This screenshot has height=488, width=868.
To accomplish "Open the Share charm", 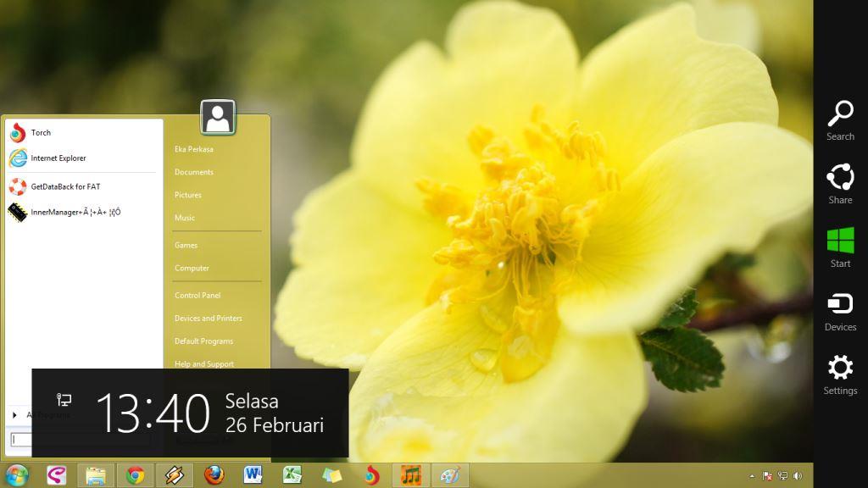I will pyautogui.click(x=840, y=184).
